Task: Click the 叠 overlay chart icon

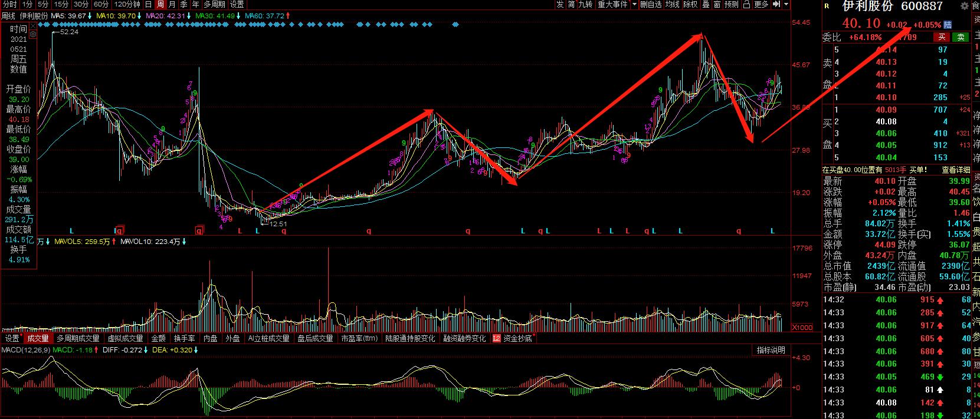Action: pyautogui.click(x=706, y=5)
